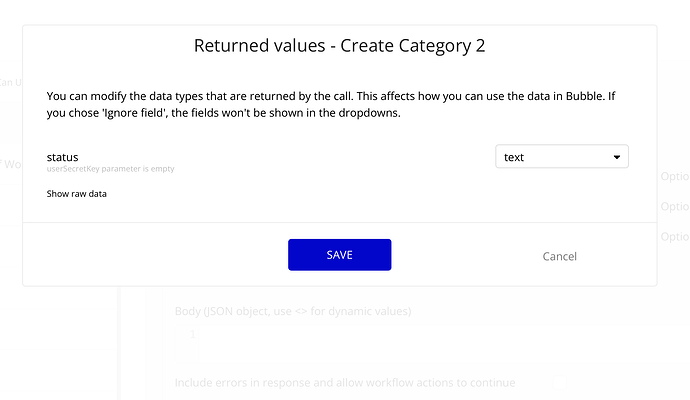
Task: Click the bottom cut-off 'Opti' label behind dialog
Action: point(675,237)
